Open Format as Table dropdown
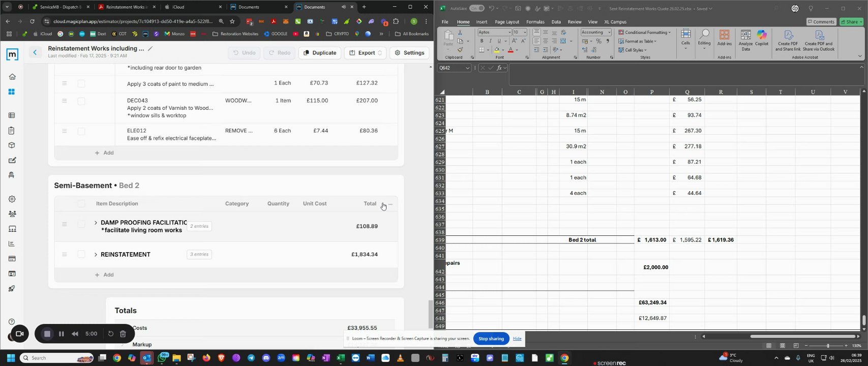868x366 pixels. click(638, 41)
